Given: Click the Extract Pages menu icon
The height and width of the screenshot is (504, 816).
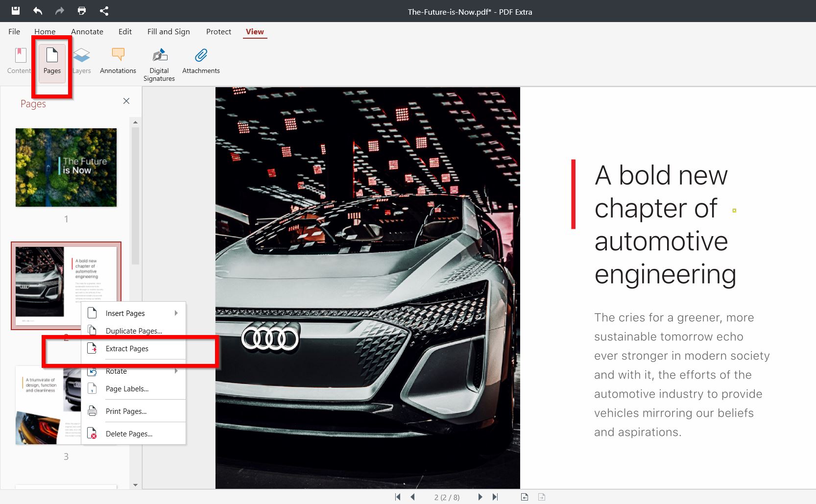Looking at the screenshot, I should 92,348.
